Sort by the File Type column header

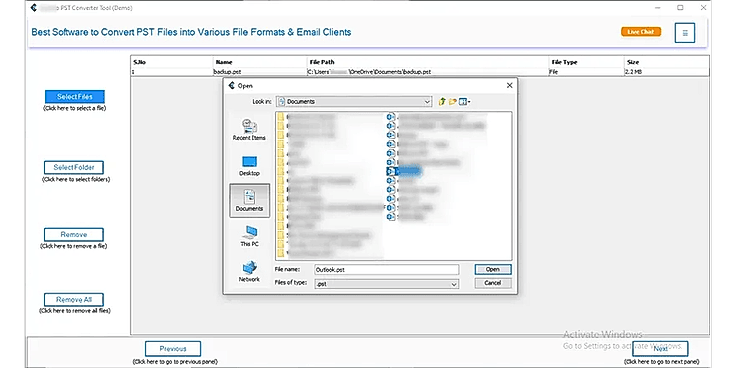pyautogui.click(x=587, y=62)
